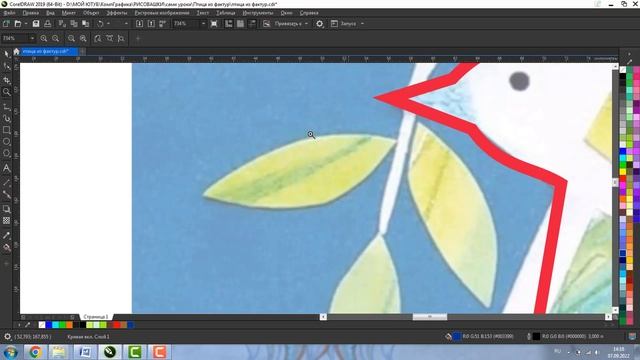
Task: Add a new document tab with plus
Action: tap(82, 51)
